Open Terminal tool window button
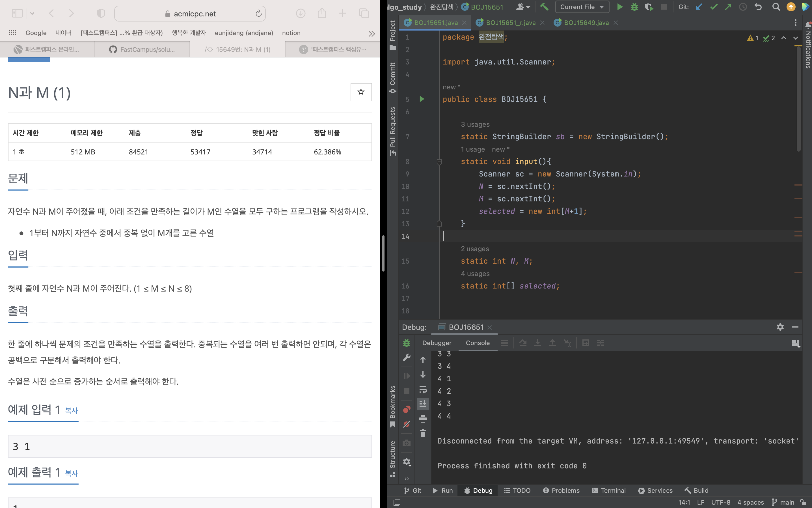 point(608,490)
